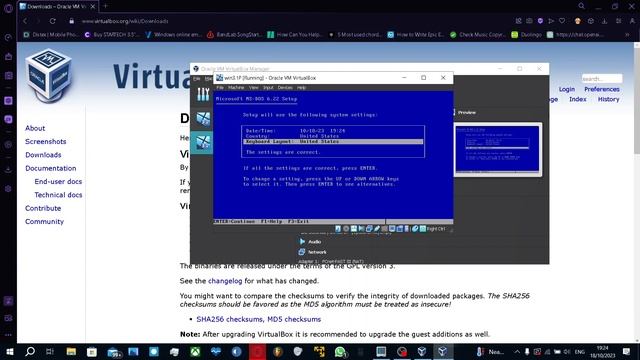640x360 pixels.
Task: Open the About link in the website sidebar
Action: point(35,128)
